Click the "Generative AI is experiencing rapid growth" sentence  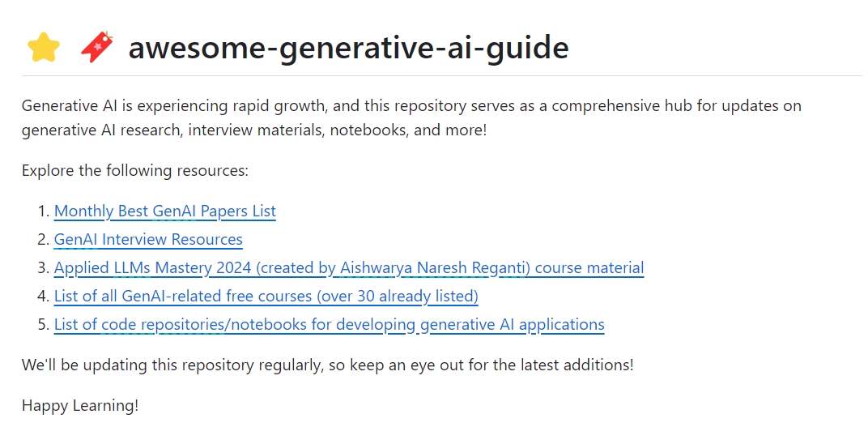coord(411,106)
